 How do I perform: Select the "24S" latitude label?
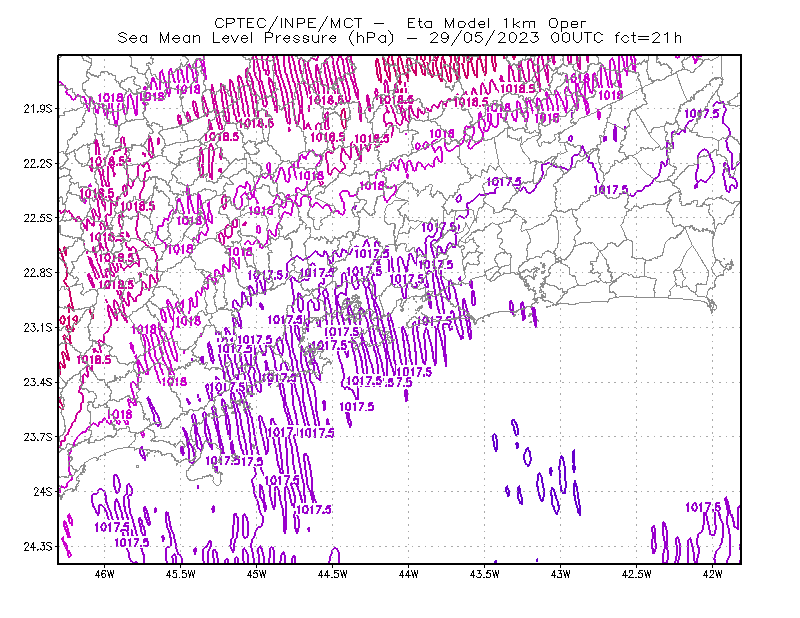[x=43, y=491]
